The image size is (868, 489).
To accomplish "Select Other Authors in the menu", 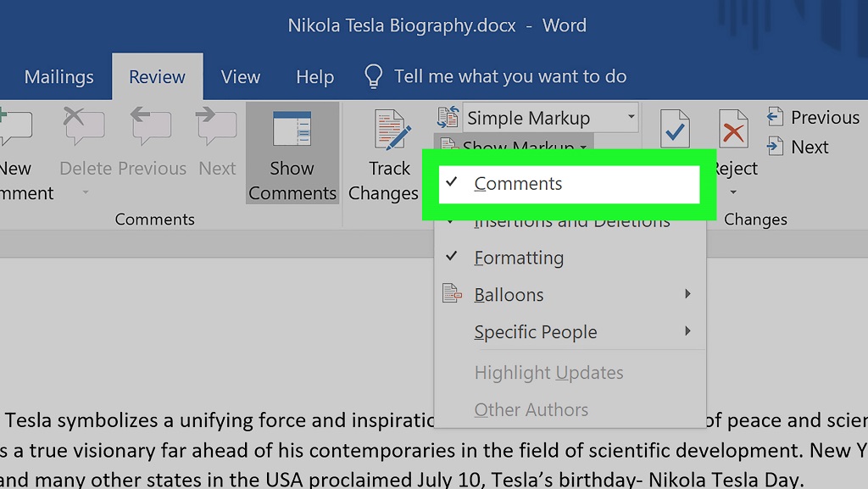I will tap(531, 409).
